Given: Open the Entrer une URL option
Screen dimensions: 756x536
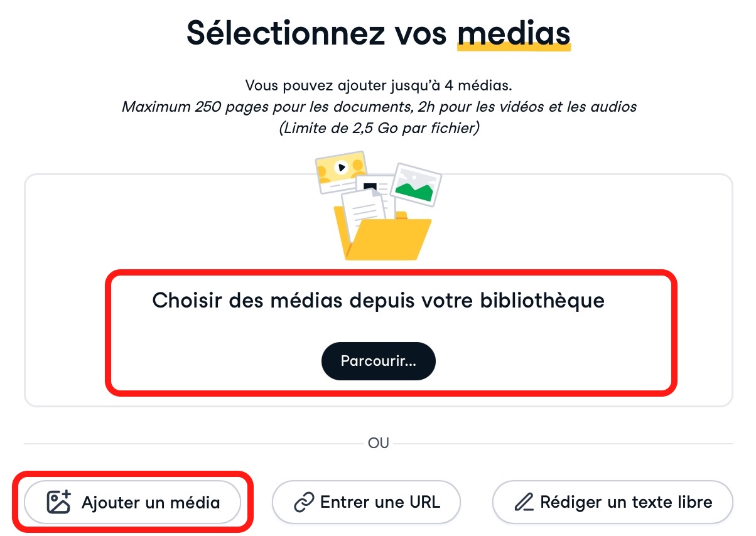Looking at the screenshot, I should click(x=366, y=502).
